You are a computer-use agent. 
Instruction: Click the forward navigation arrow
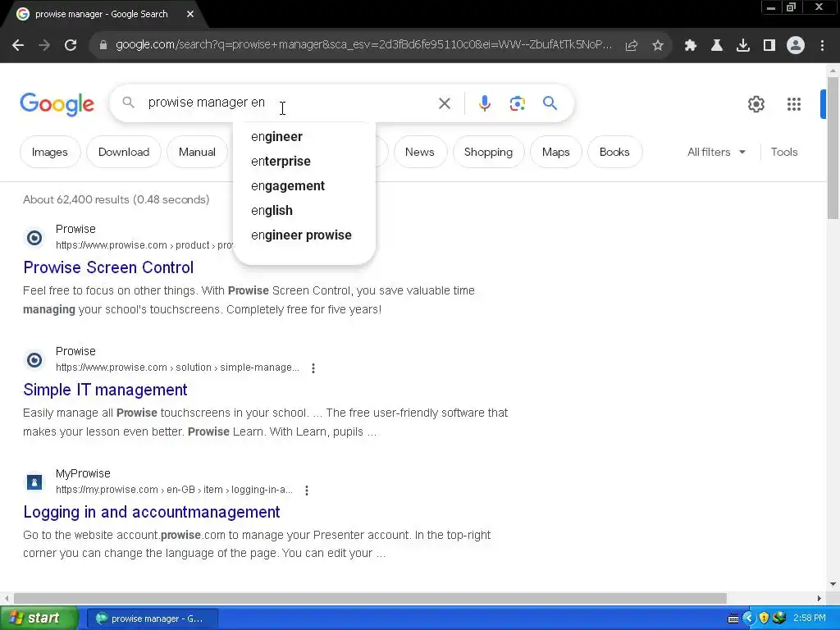click(44, 46)
